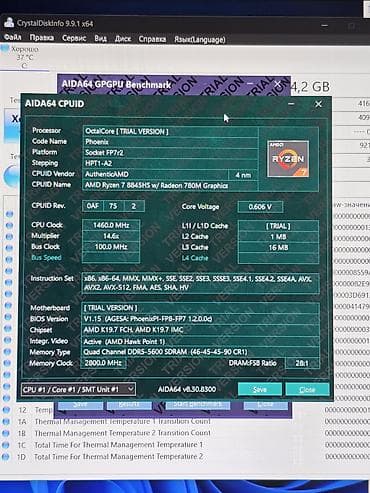Click CPUID Name AMD Ryzen 7 8845HS field
Viewport: 370px width, 493px height.
click(170, 185)
